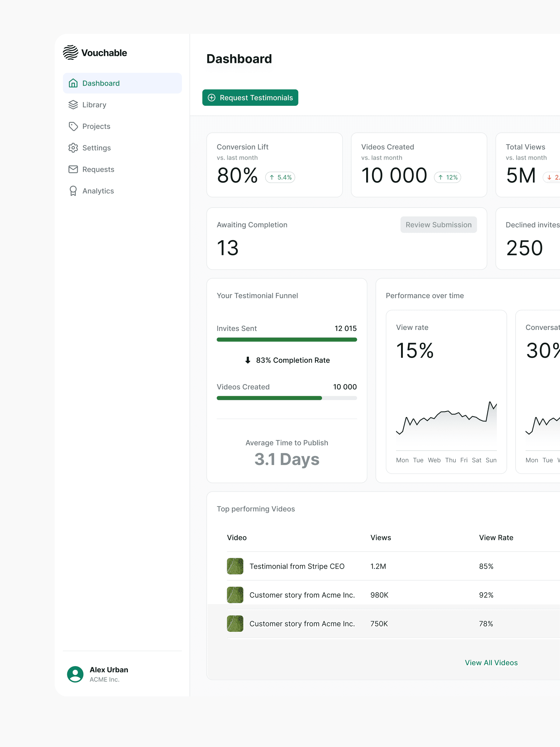Click the Projects tag icon
560x747 pixels.
73,126
